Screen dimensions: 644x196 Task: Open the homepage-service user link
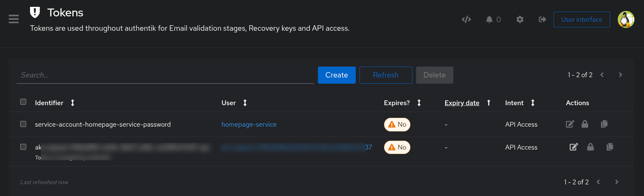(249, 124)
